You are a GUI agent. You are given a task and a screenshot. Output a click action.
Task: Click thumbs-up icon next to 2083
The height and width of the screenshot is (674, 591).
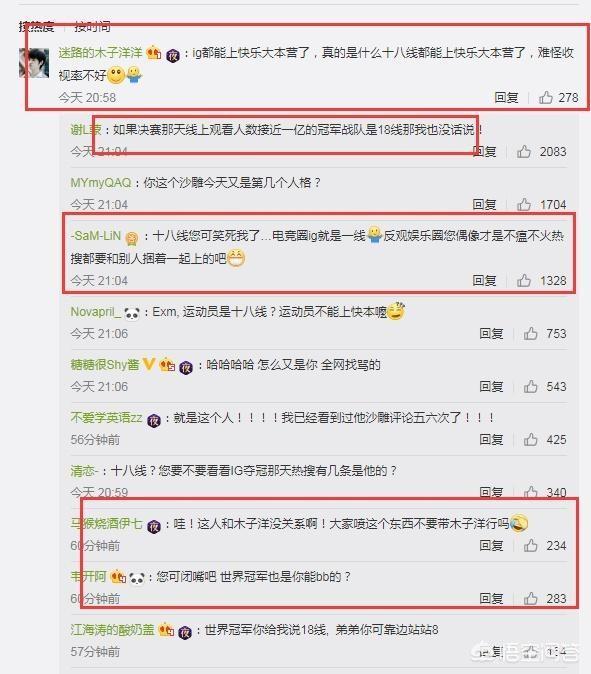pyautogui.click(x=524, y=151)
